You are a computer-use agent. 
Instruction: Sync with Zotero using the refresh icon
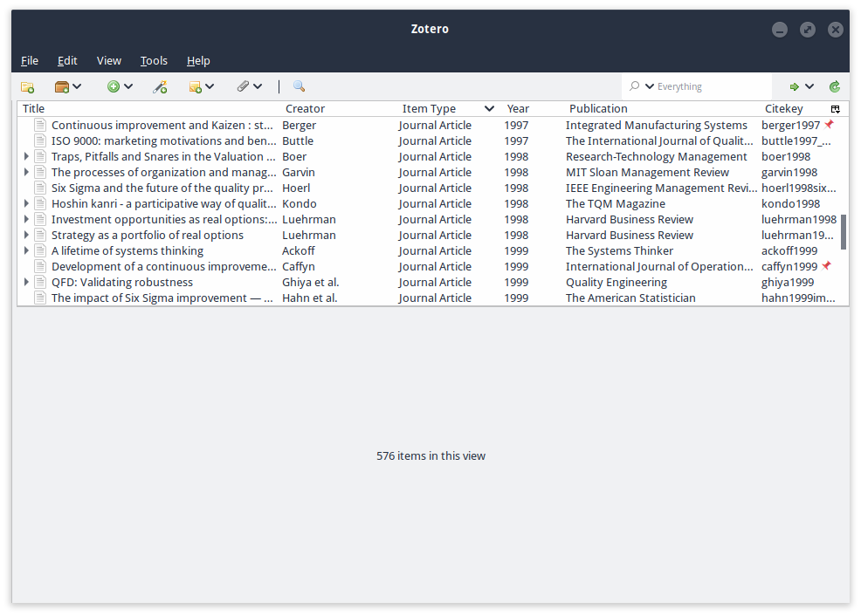pos(835,86)
